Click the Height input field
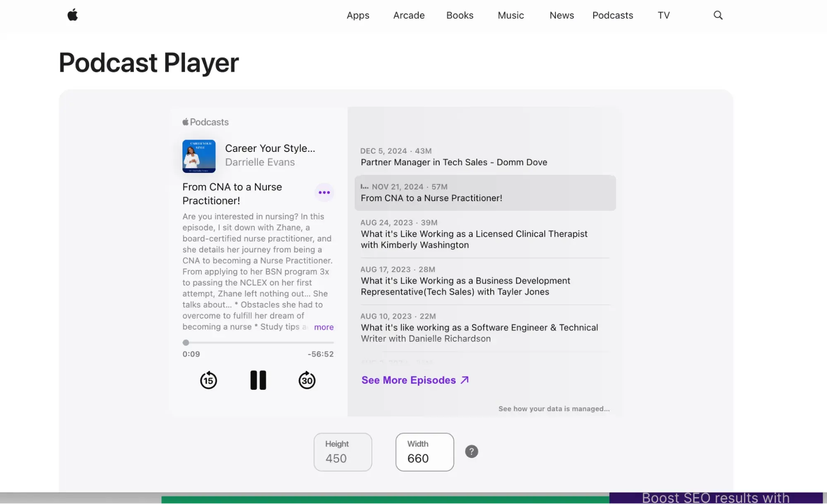This screenshot has width=827, height=504. pos(343,452)
